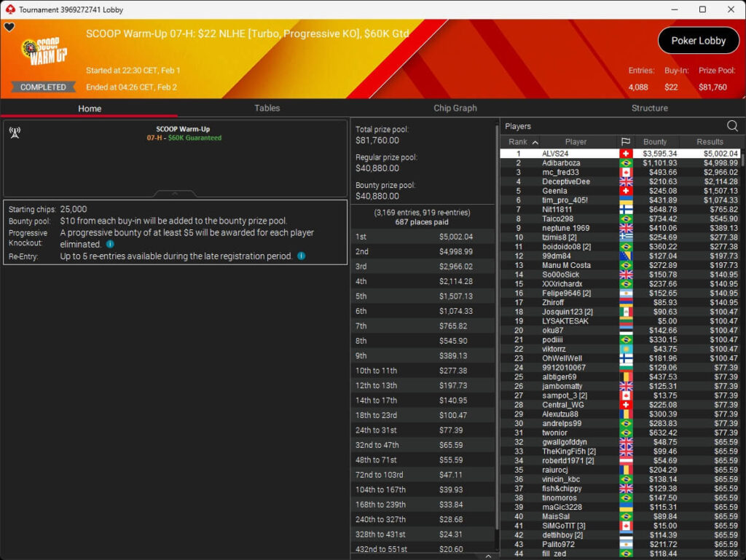Sort players by Rank column
The height and width of the screenshot is (560, 746).
click(523, 142)
